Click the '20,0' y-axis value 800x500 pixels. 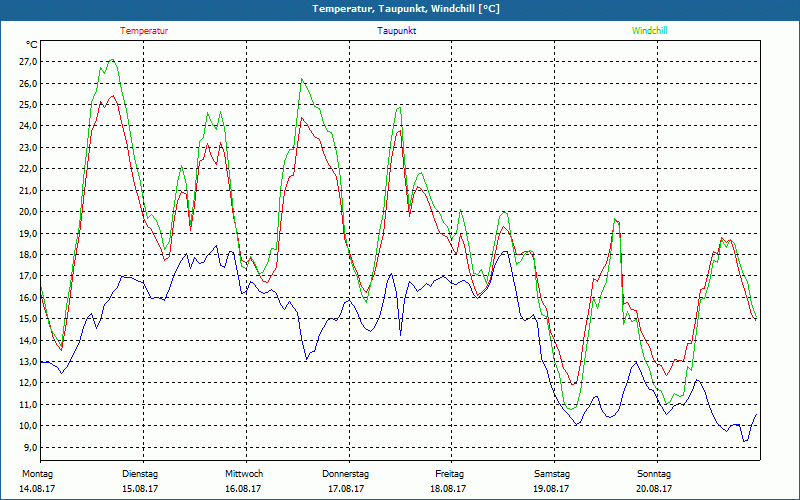tap(29, 212)
